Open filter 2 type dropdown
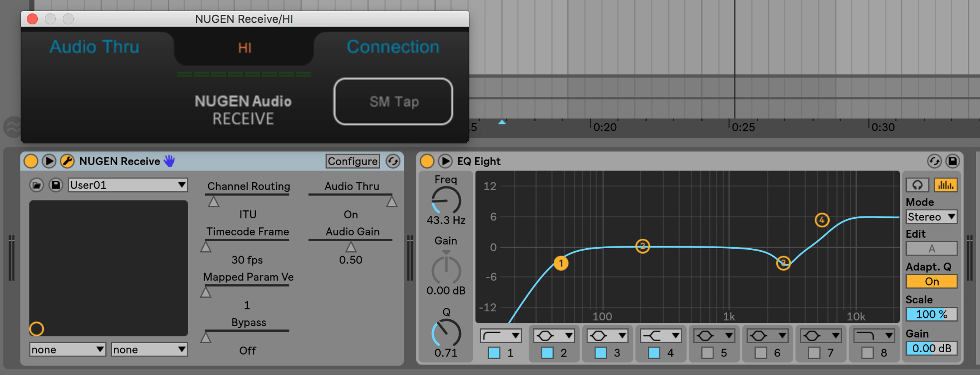The width and height of the screenshot is (980, 375). click(554, 336)
